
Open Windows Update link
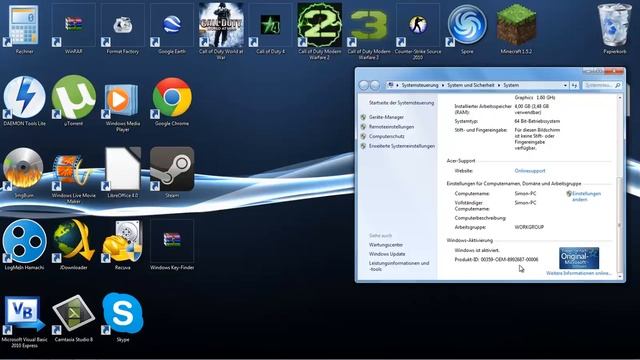coord(387,254)
